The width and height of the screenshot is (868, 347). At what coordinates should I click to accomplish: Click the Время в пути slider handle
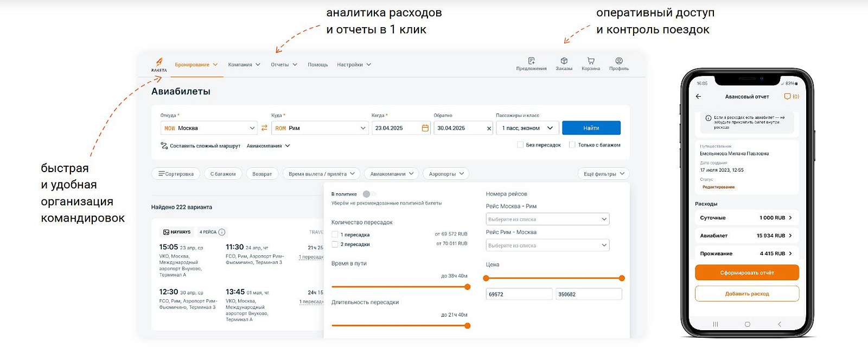467,287
